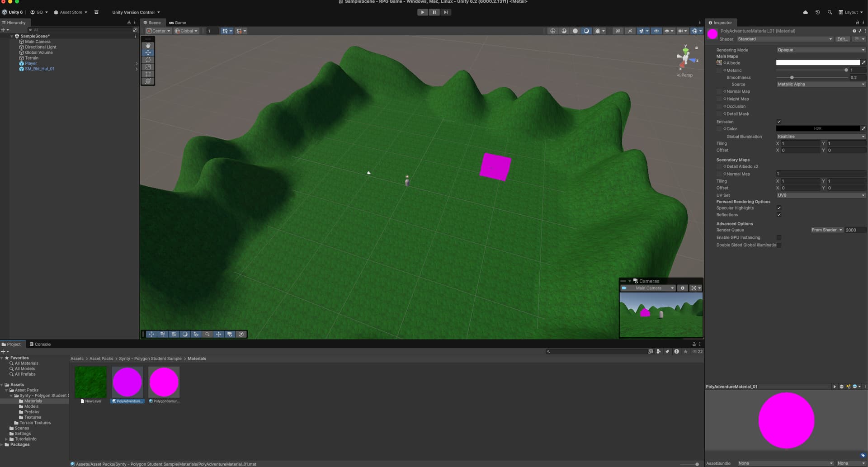The image size is (868, 467).
Task: Switch to the Game tab
Action: tap(178, 23)
